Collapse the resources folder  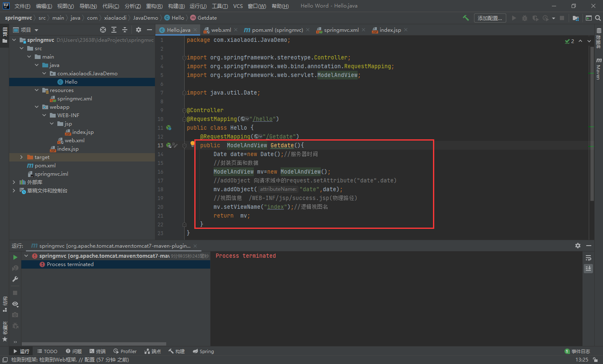36,90
